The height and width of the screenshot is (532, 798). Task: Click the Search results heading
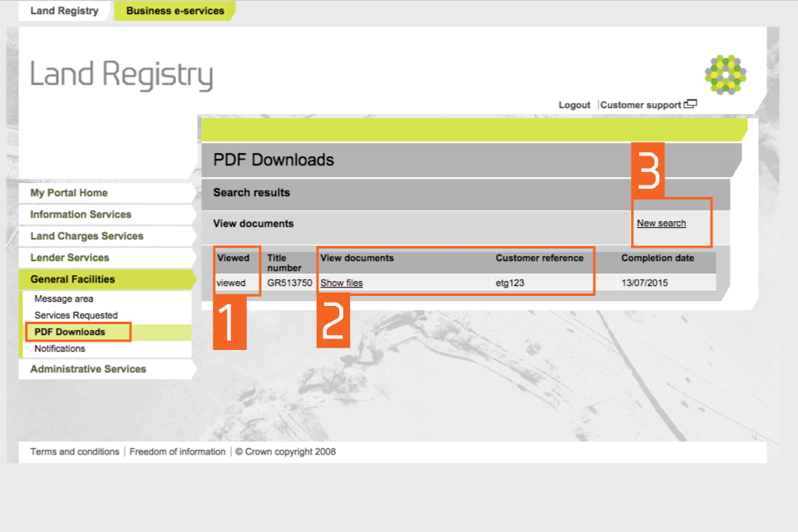pyautogui.click(x=251, y=193)
